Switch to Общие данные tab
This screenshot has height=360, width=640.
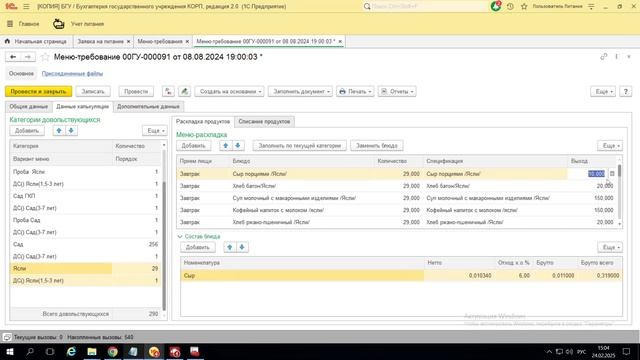(x=29, y=107)
